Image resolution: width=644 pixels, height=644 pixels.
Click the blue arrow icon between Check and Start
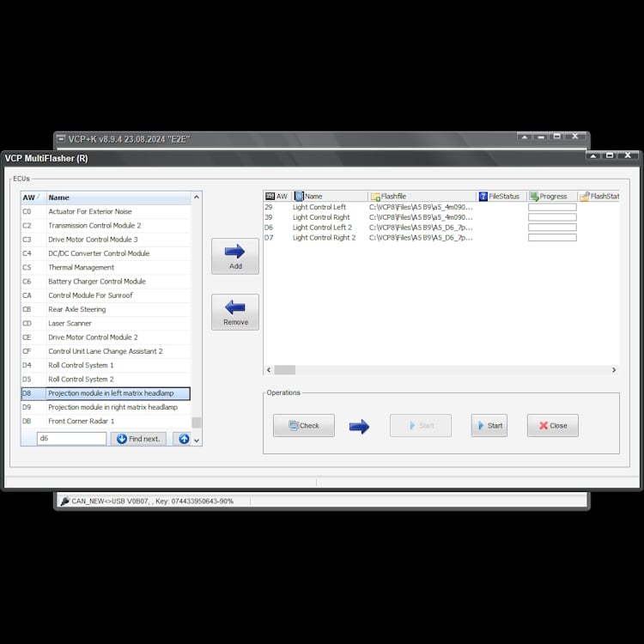click(359, 426)
